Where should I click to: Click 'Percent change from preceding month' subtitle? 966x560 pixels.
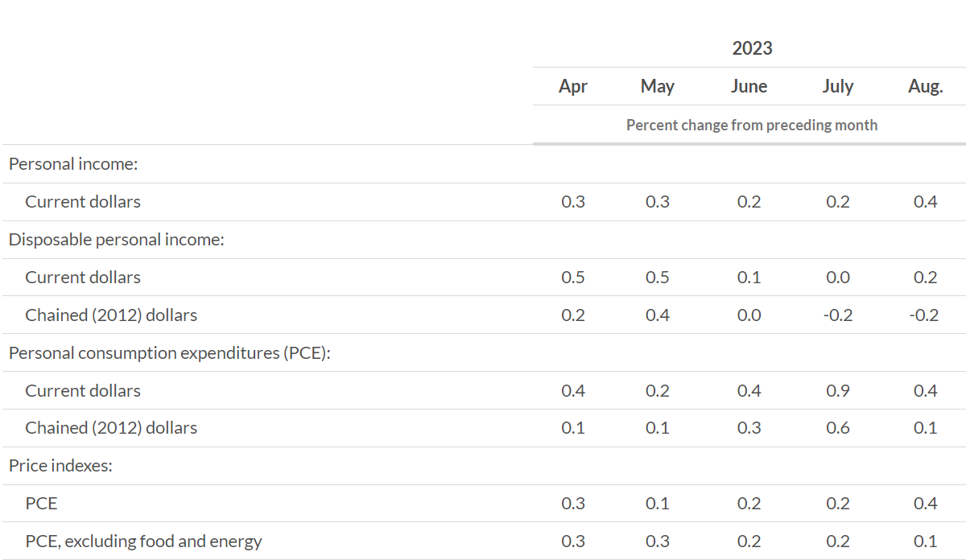[752, 126]
